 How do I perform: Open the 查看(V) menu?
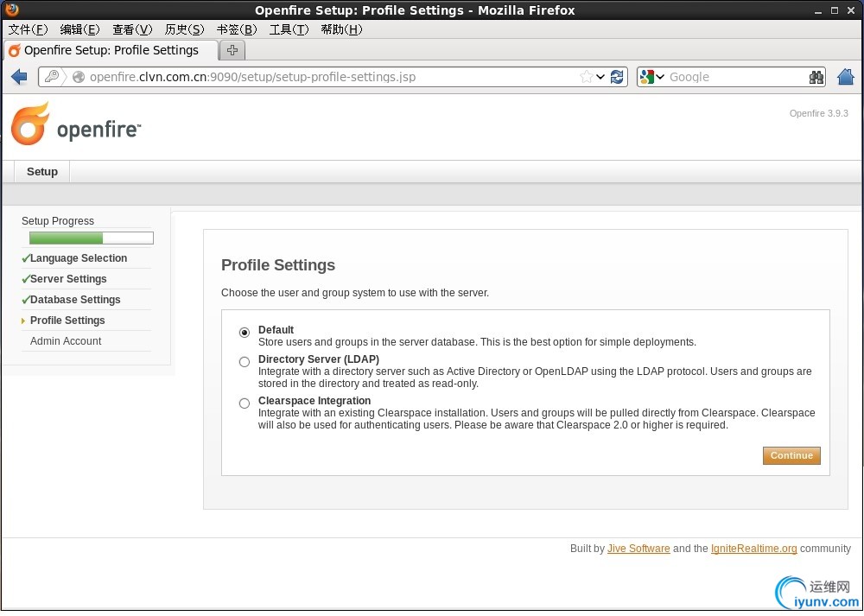pos(132,29)
